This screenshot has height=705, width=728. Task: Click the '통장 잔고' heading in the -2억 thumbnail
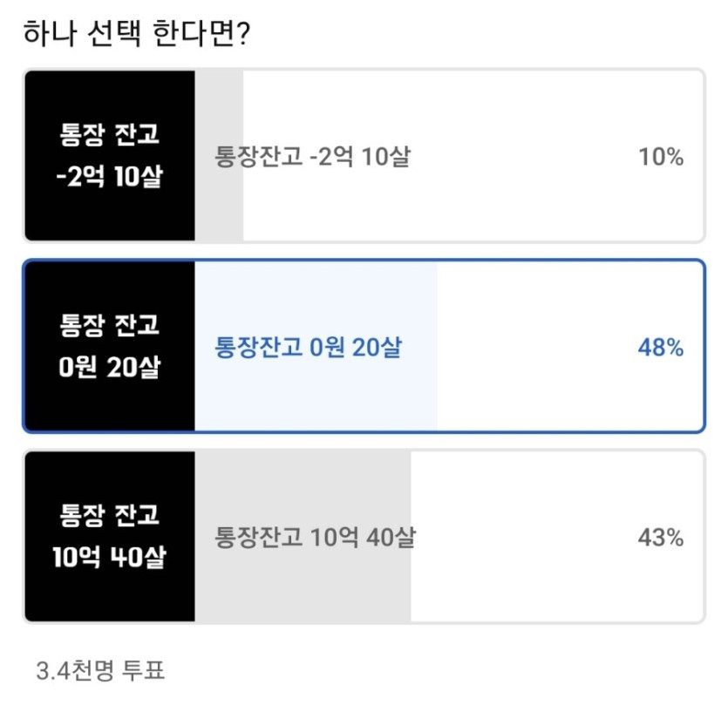[110, 135]
